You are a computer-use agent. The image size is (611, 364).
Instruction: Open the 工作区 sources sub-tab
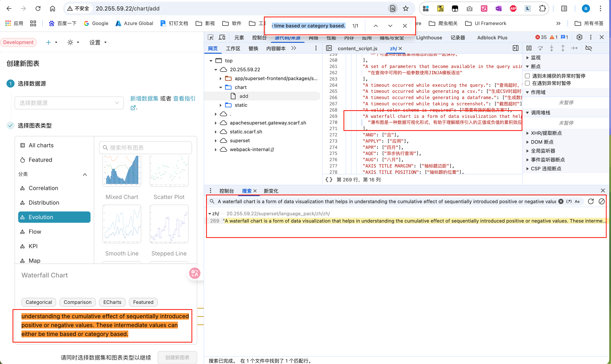pos(233,48)
